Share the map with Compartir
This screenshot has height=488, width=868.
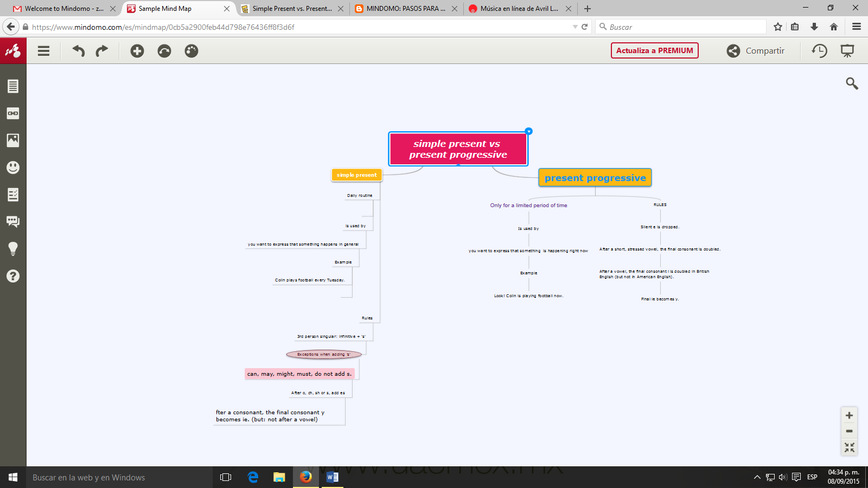click(x=756, y=50)
